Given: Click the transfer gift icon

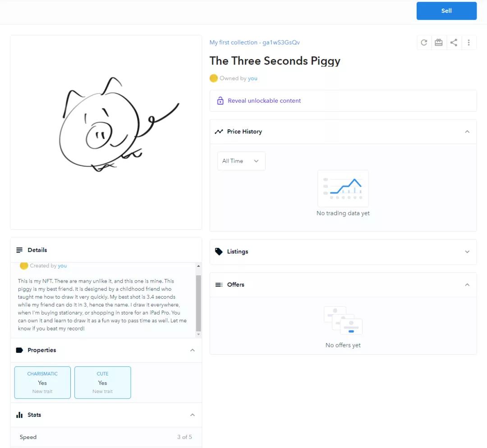Looking at the screenshot, I should coord(439,42).
